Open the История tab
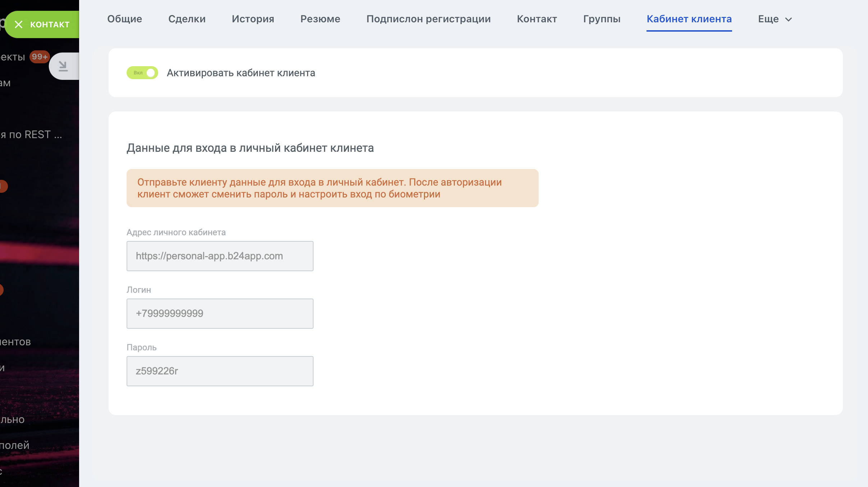 (253, 19)
